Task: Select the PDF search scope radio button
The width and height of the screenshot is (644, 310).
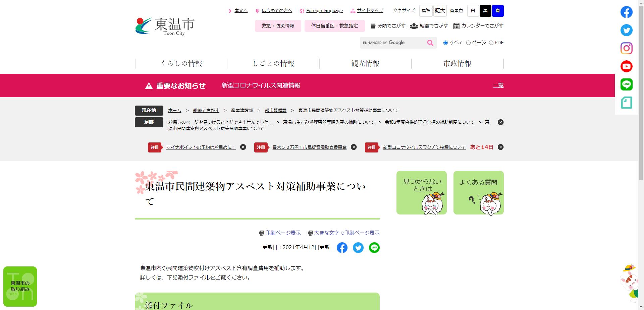Action: 491,43
